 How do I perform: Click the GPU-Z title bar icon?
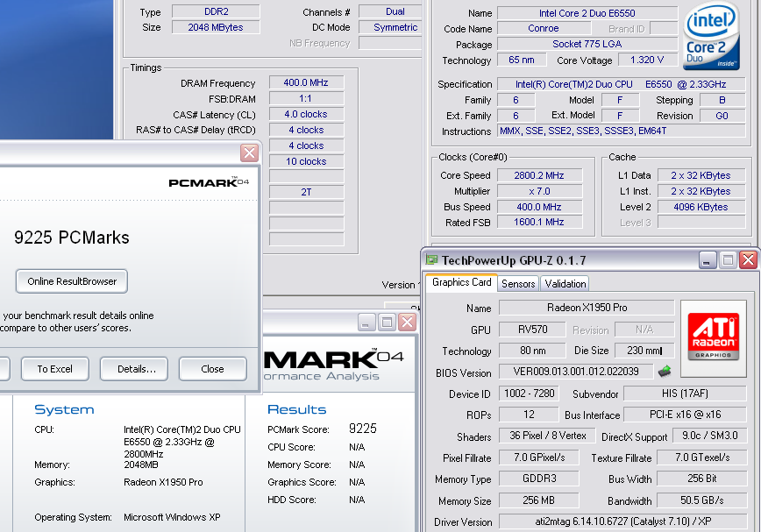point(431,260)
